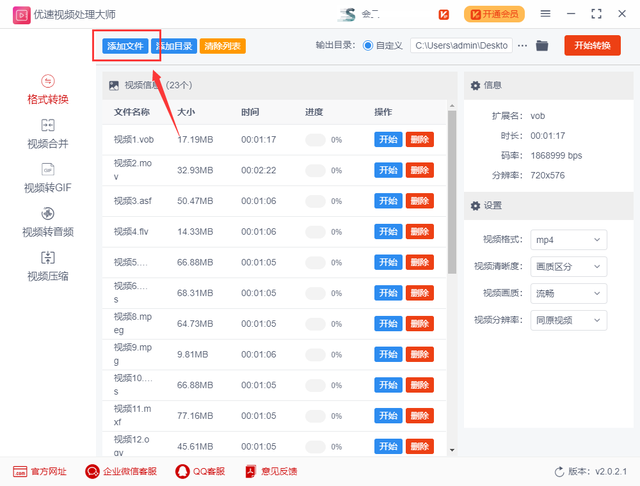This screenshot has height=486, width=640.
Task: Click the scrollbar down arrow of file list
Action: click(x=452, y=450)
